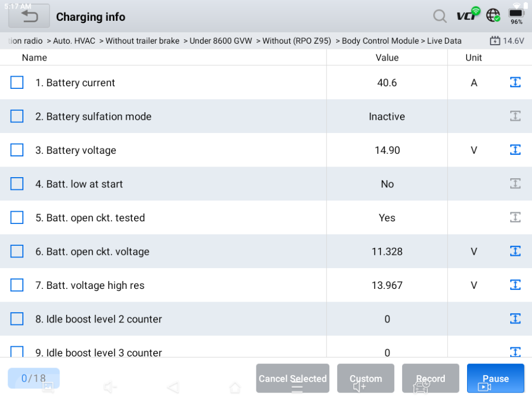Viewport: 532px width, 399px height.
Task: Expand range icon for Idle boost level 2 counter
Action: pyautogui.click(x=515, y=319)
